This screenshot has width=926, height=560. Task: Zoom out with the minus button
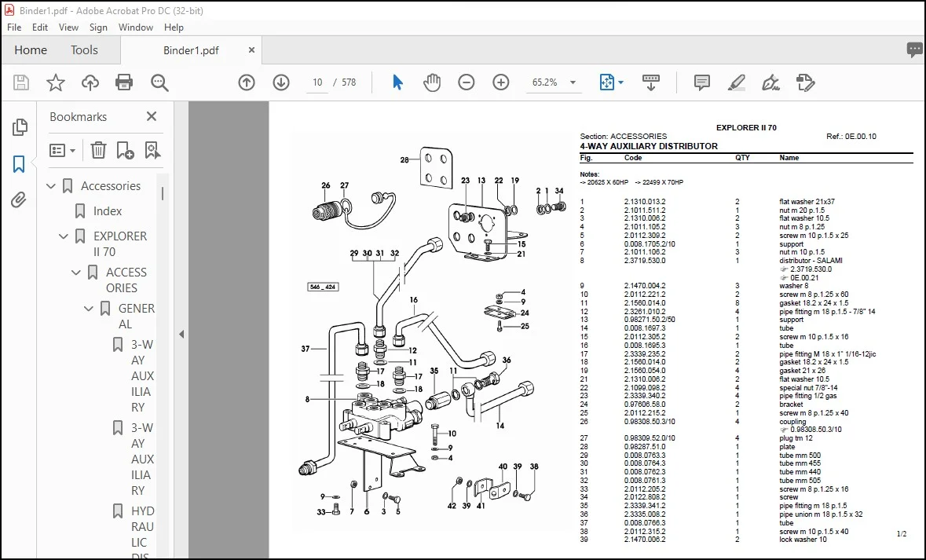pos(467,82)
